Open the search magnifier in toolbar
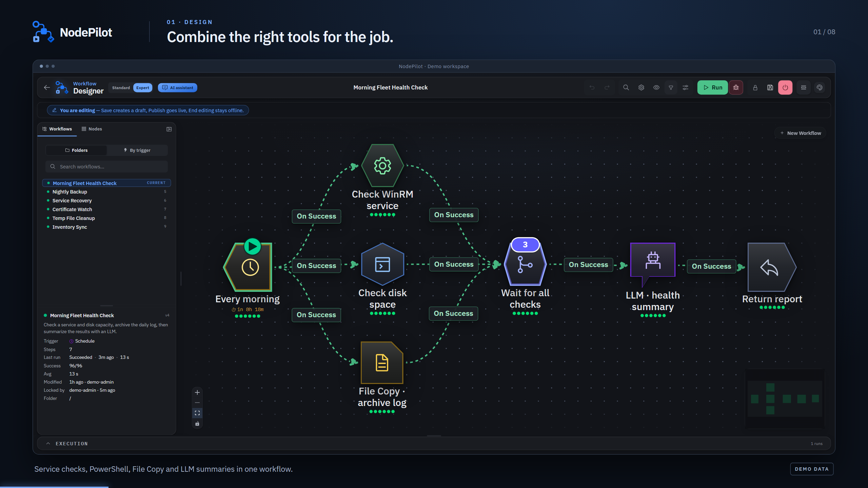 point(626,87)
